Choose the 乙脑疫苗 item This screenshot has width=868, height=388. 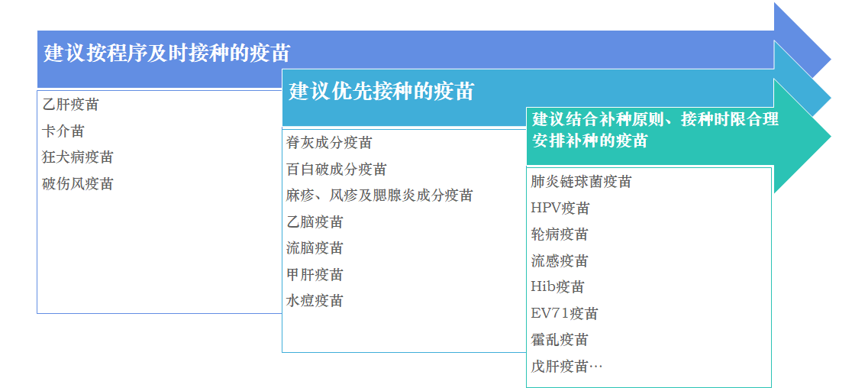[x=315, y=222]
